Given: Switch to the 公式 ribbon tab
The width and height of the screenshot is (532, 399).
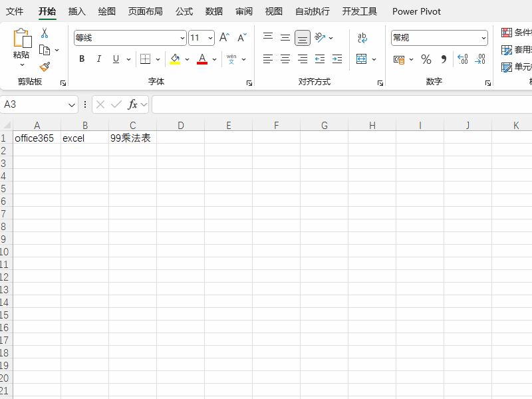Looking at the screenshot, I should point(184,11).
